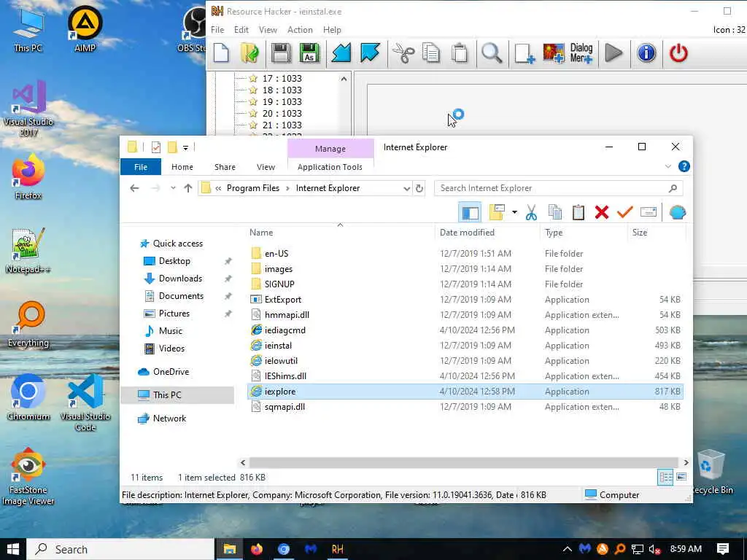Toggle the navigation pane icon in Explorer toolbar
This screenshot has height=560, width=747.
[470, 212]
